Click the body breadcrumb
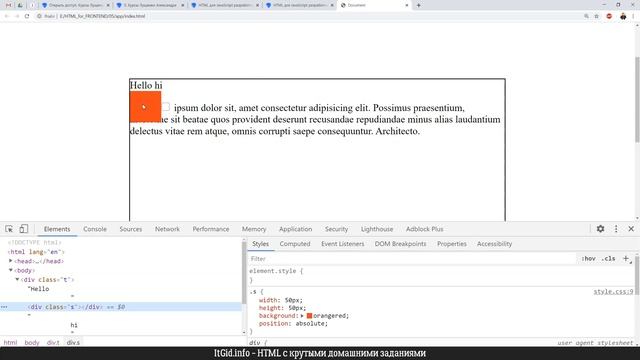The height and width of the screenshot is (360, 640). 32,342
